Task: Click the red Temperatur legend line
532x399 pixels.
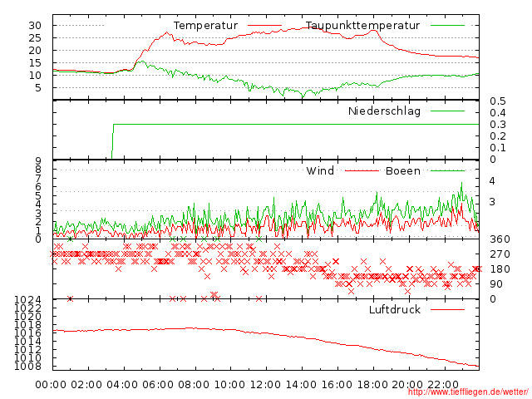Action: (x=264, y=26)
